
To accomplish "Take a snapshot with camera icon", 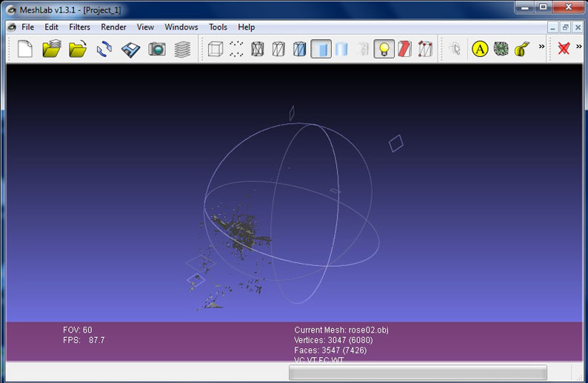I will click(x=157, y=49).
